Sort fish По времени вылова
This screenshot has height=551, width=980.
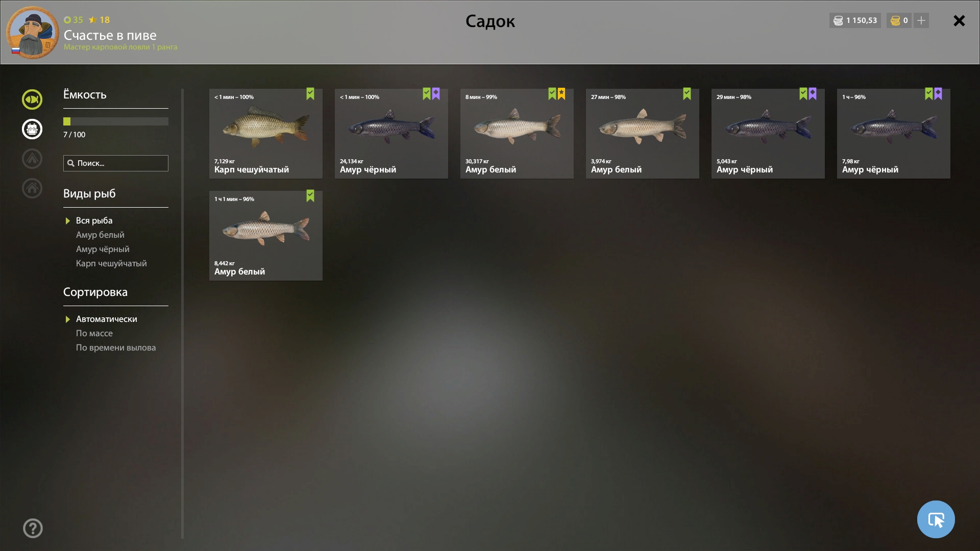pyautogui.click(x=116, y=347)
